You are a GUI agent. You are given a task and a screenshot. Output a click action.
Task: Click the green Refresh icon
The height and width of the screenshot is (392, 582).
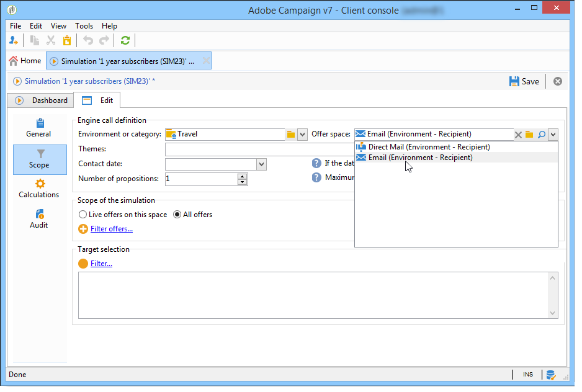[125, 40]
